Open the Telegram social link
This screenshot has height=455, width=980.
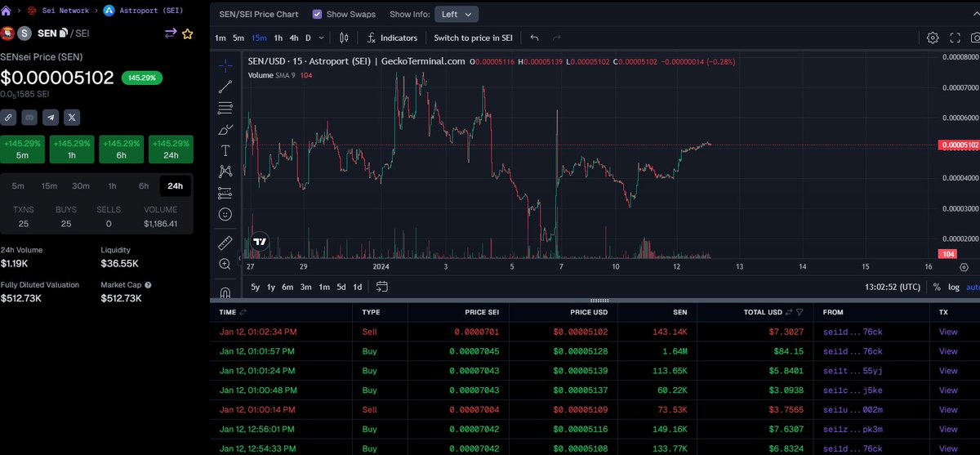point(51,118)
